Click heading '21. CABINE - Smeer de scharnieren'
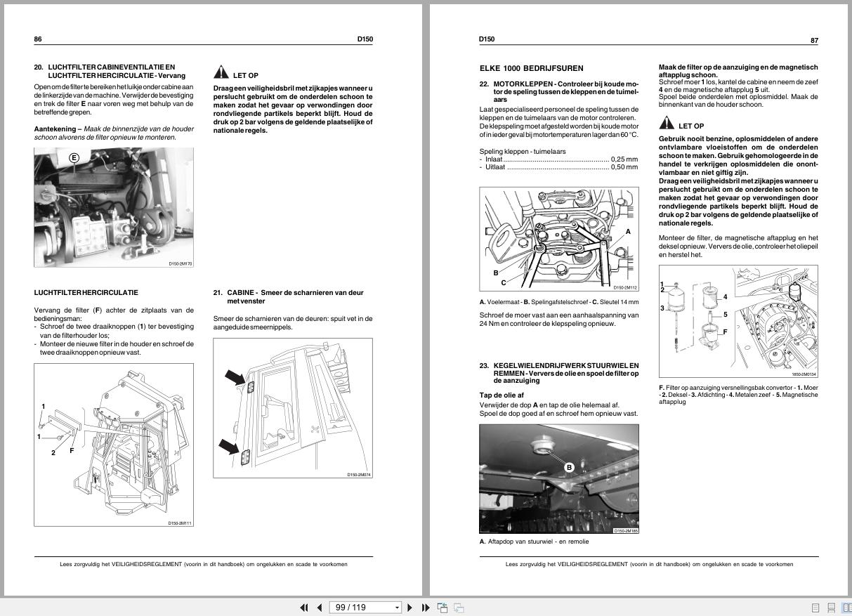 [x=289, y=296]
